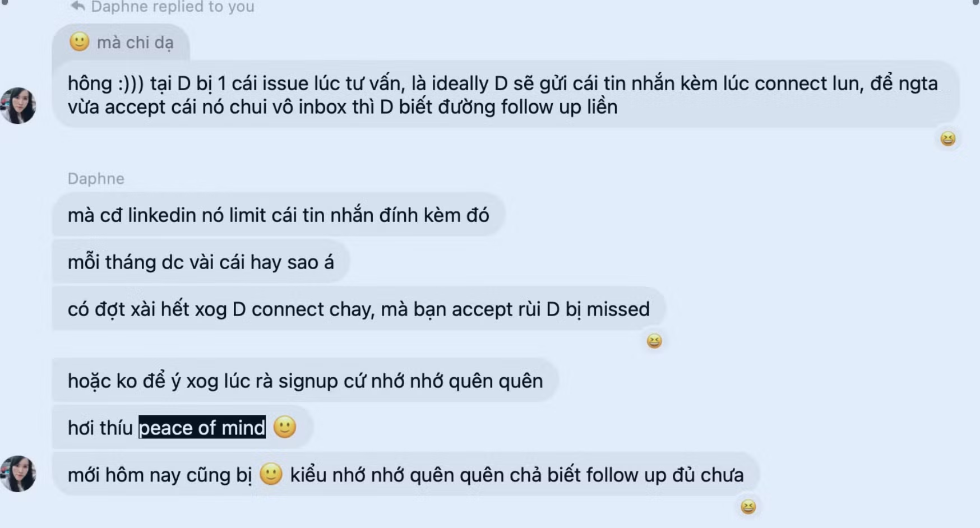Click the highlighted text 'peace of mind'
The image size is (980, 528).
(x=202, y=428)
